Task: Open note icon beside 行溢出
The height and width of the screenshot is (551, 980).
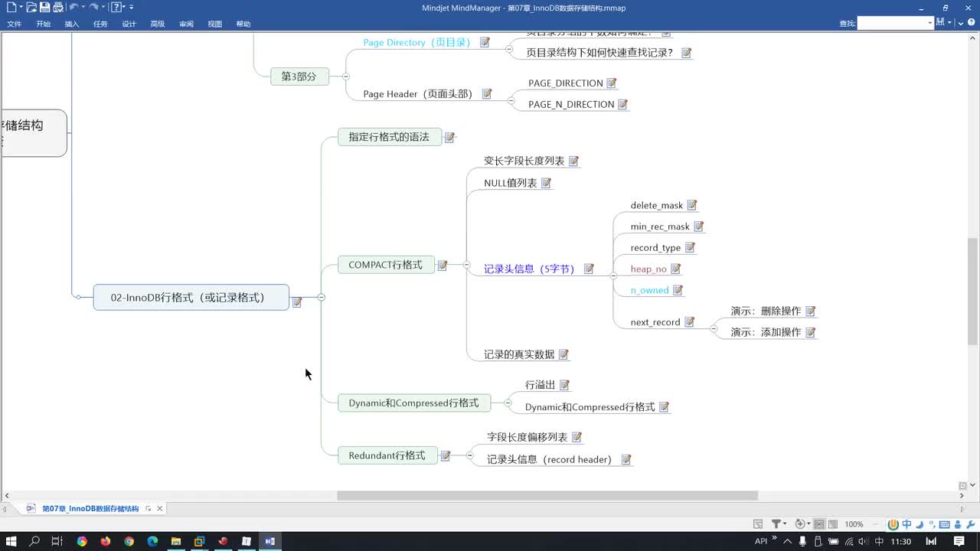Action: pos(564,385)
